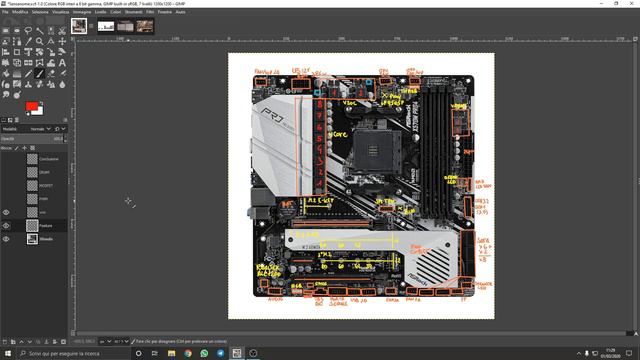Screen dimensions: 640x360
Task: Select the Fuzzy Select wand tool
Action: point(40,31)
